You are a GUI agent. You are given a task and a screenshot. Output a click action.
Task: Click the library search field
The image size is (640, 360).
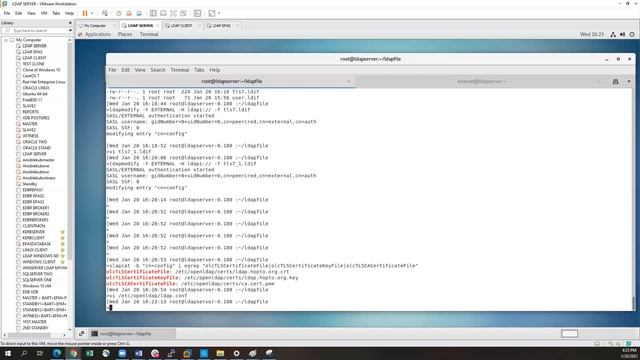[x=35, y=31]
